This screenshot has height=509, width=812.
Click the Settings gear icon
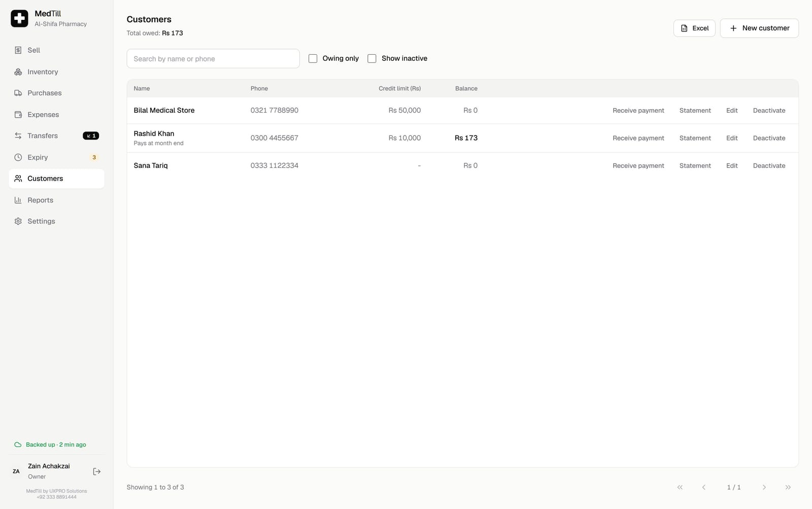pyautogui.click(x=18, y=221)
